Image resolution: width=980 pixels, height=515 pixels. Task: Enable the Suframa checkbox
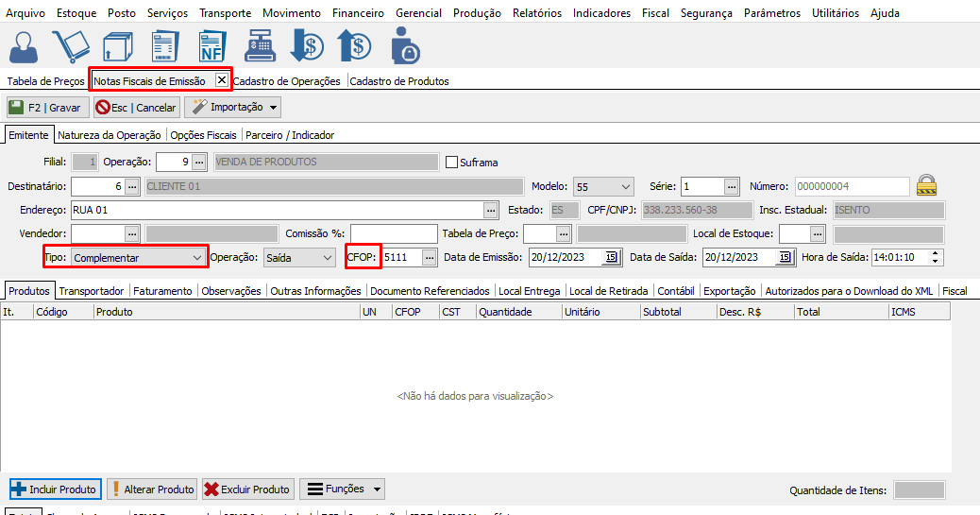pos(451,162)
